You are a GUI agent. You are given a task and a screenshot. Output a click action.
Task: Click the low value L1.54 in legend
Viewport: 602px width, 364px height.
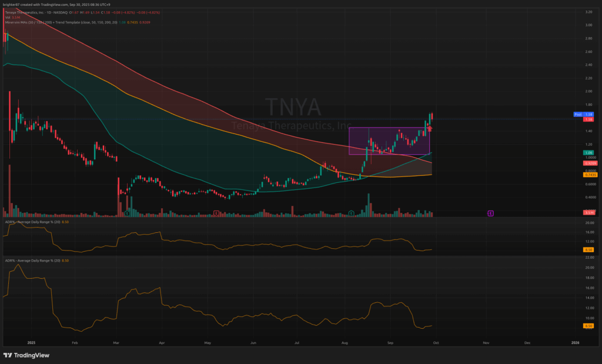click(x=95, y=13)
